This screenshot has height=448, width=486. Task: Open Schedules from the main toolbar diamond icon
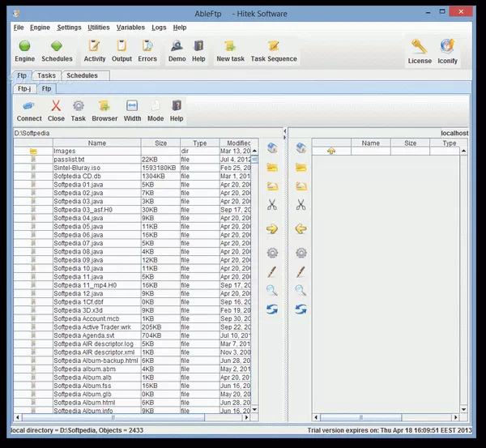tap(57, 46)
